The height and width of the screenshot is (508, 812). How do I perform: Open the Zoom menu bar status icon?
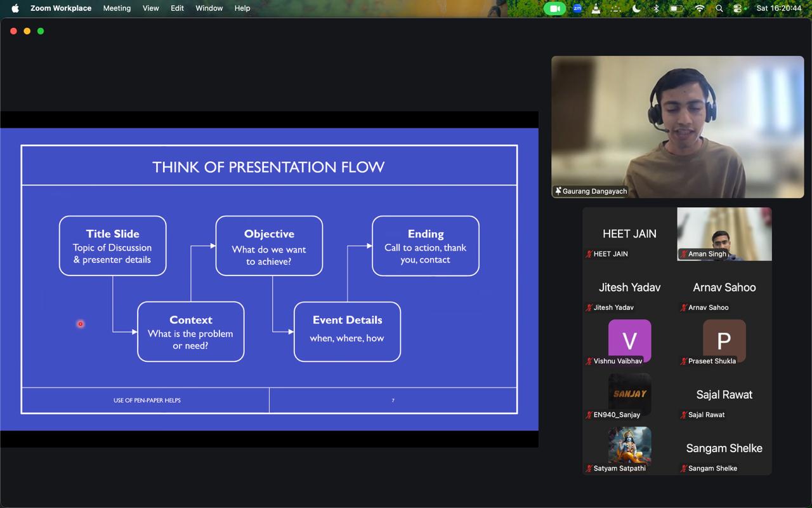tap(577, 8)
